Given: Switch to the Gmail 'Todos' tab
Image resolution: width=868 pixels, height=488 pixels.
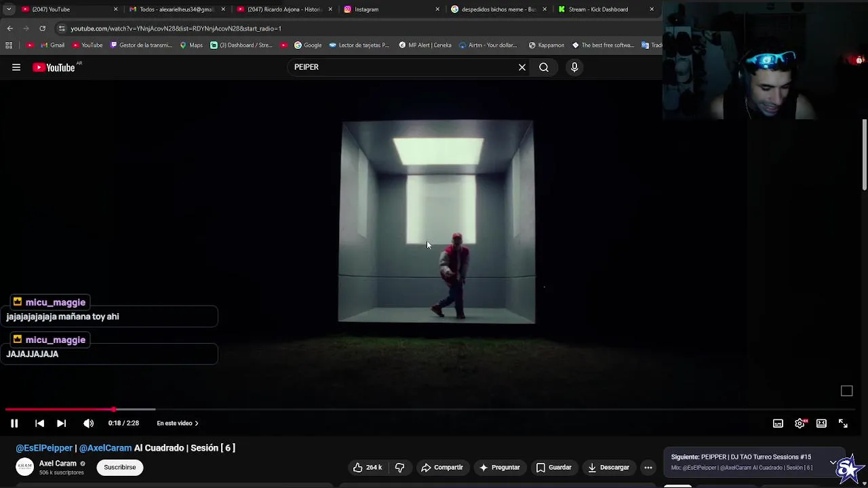Looking at the screenshot, I should click(176, 9).
